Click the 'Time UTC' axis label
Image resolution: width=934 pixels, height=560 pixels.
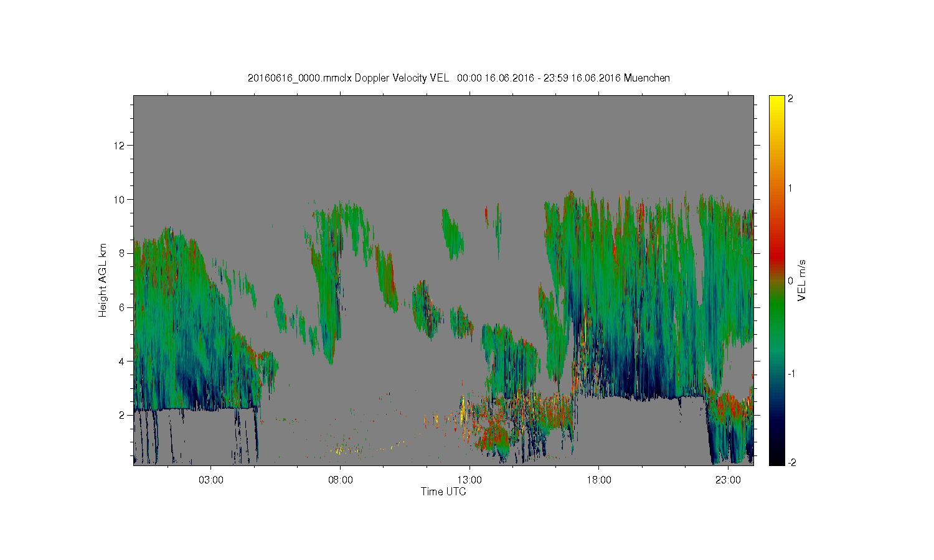coord(443,492)
